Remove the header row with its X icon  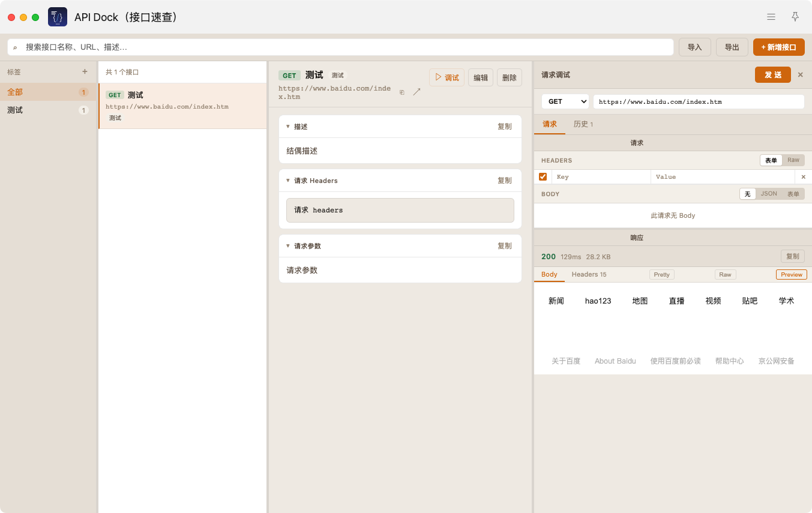(803, 177)
